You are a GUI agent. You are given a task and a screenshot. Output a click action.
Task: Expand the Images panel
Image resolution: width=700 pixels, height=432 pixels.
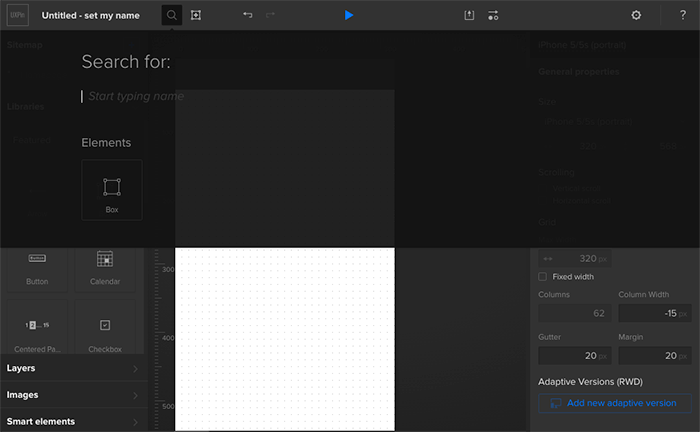72,395
